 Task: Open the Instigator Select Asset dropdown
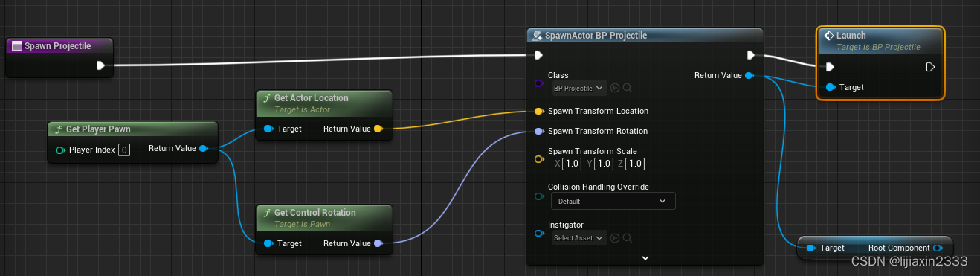pyautogui.click(x=578, y=238)
